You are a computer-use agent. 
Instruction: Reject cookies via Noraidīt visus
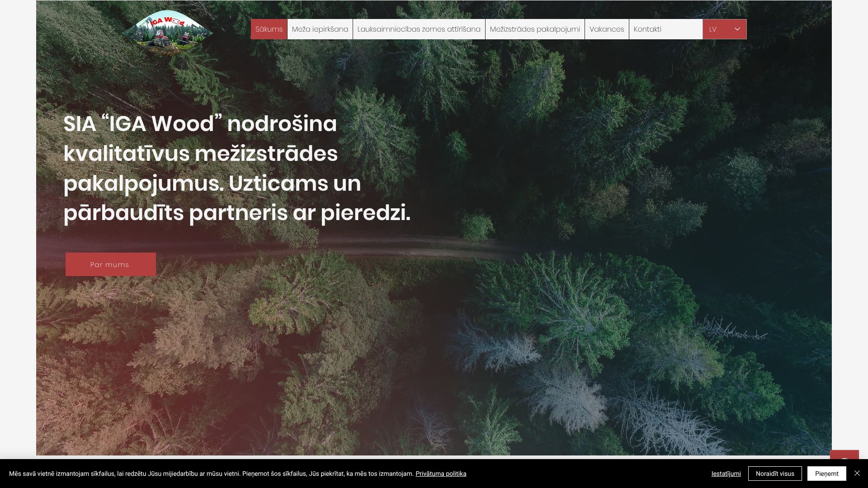(x=774, y=474)
